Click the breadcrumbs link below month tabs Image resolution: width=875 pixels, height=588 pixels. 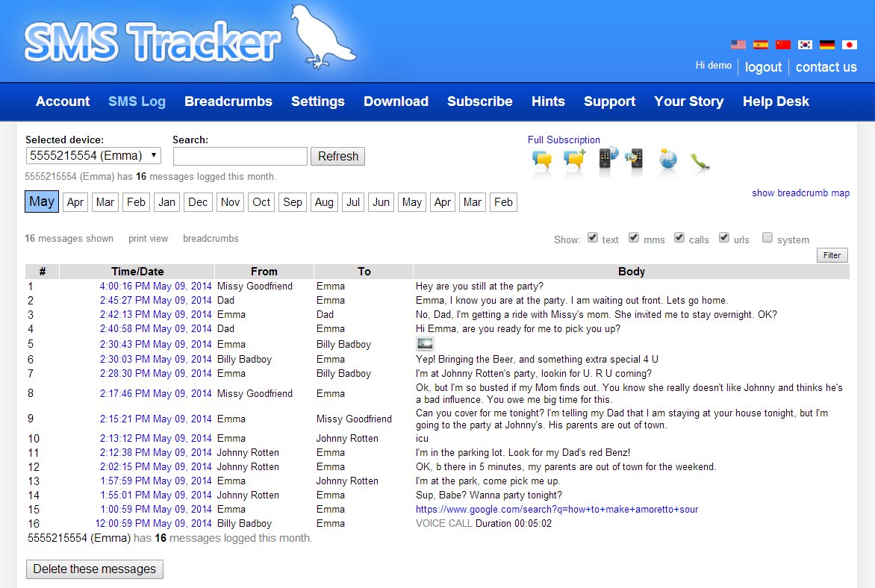click(211, 239)
